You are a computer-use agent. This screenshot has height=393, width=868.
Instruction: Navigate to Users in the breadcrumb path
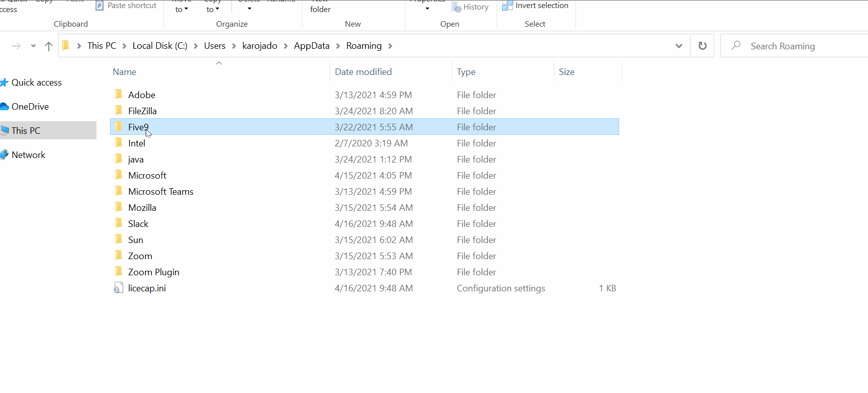coord(215,46)
